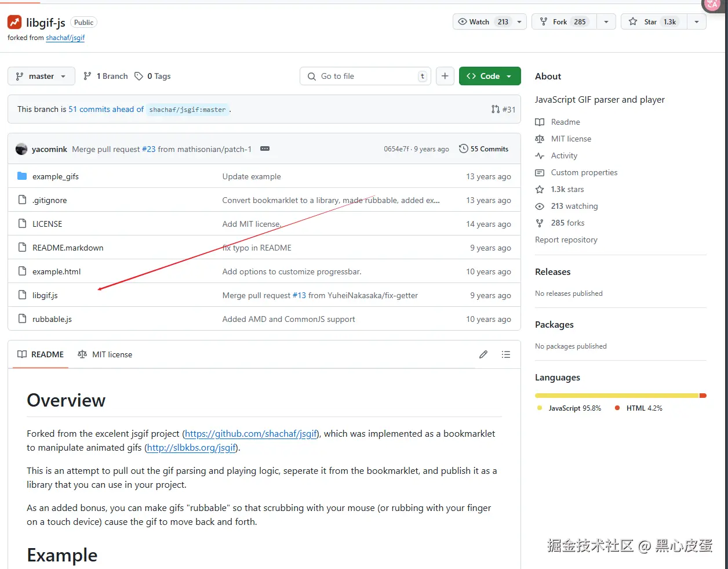Image resolution: width=728 pixels, height=569 pixels.
Task: Click the pencil edit README icon
Action: (483, 354)
